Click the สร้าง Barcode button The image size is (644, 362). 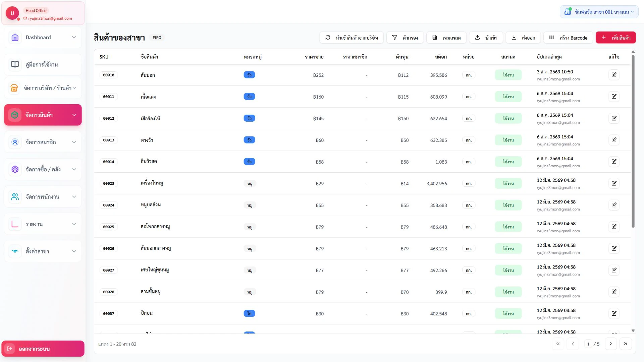click(568, 38)
